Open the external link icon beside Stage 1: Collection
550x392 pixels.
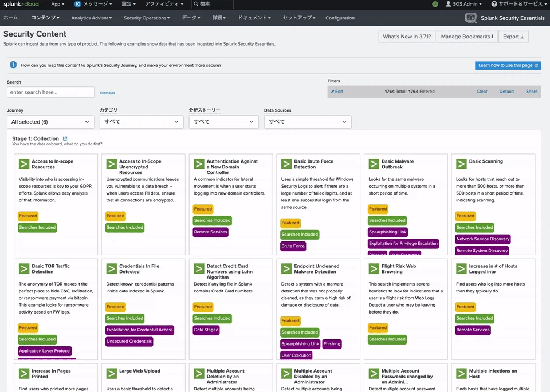65,138
